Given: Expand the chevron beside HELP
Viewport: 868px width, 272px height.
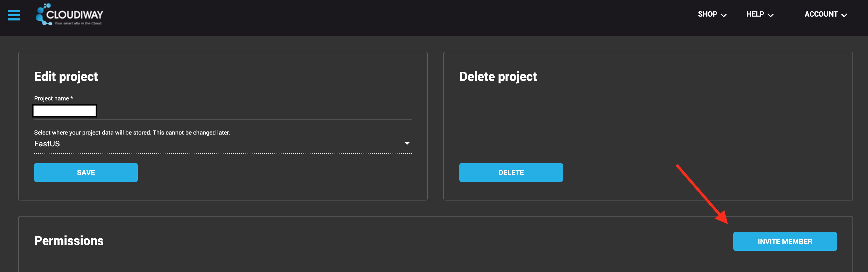Looking at the screenshot, I should pos(771,15).
